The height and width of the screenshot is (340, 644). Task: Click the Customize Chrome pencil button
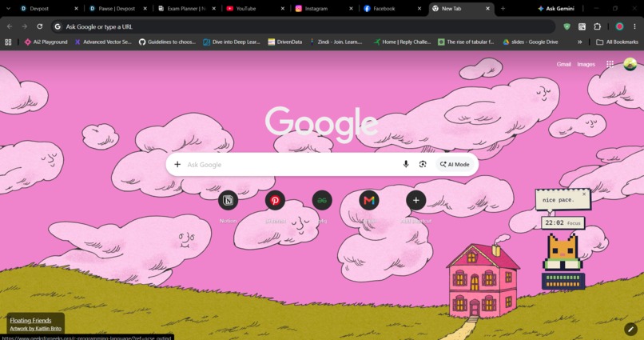click(630, 329)
